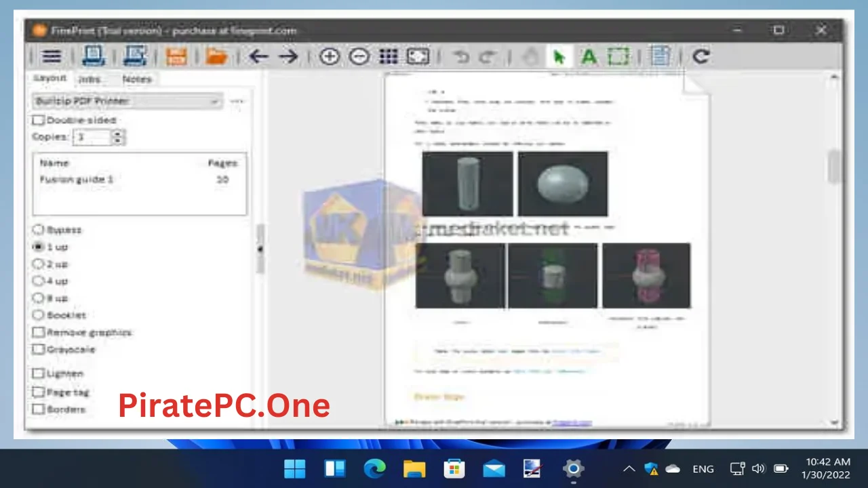The image size is (868, 488).
Task: Click the document page icon in toolbar
Action: tap(660, 56)
